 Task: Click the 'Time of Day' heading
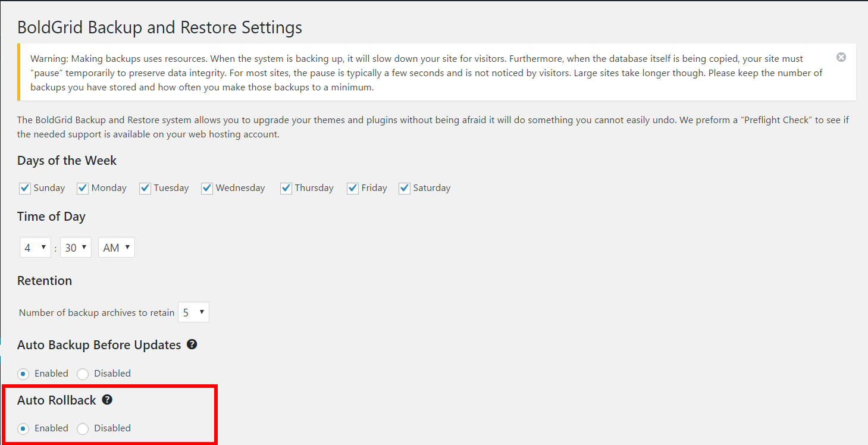coord(51,217)
